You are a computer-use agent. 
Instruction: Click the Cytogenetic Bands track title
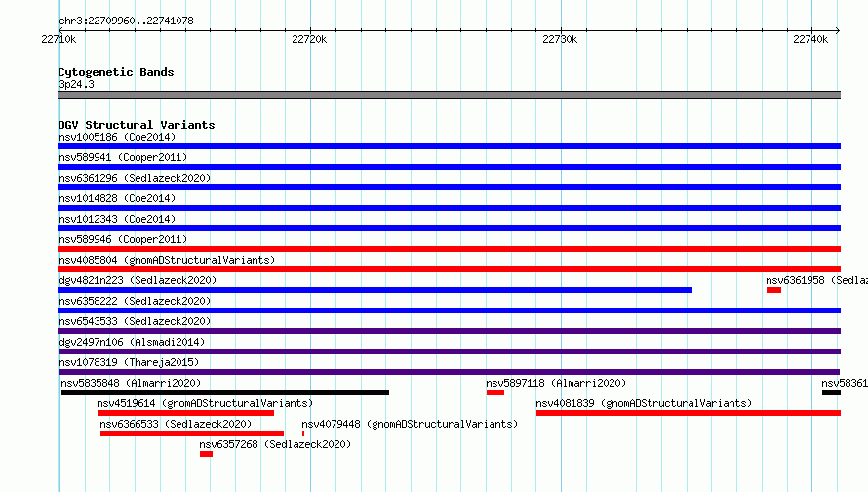pos(116,72)
